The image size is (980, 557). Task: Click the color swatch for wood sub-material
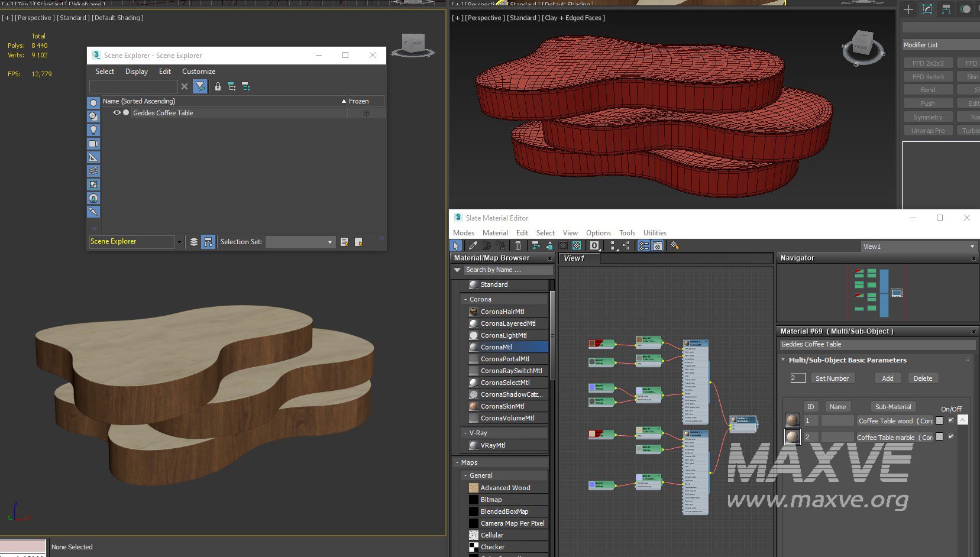pyautogui.click(x=939, y=420)
